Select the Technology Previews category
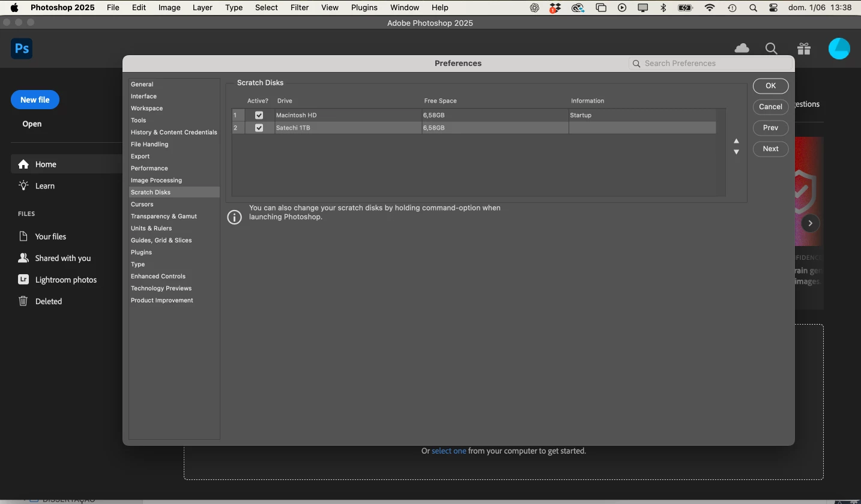The image size is (861, 504). [174, 288]
